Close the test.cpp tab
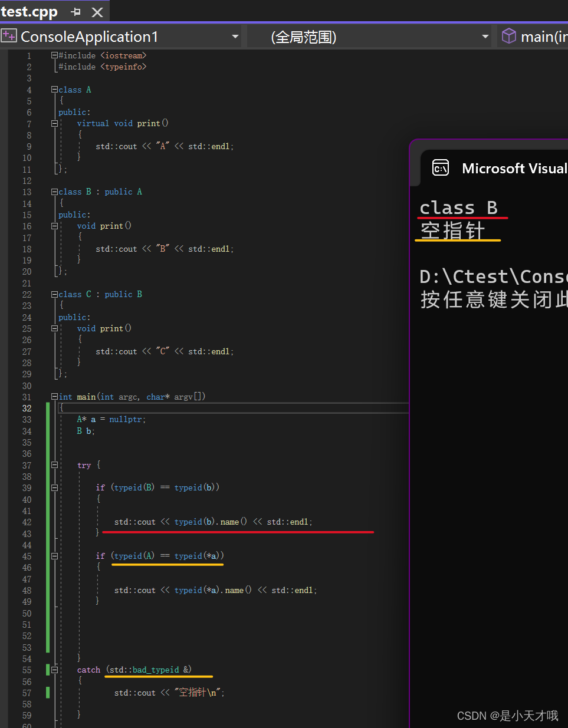 [x=97, y=11]
